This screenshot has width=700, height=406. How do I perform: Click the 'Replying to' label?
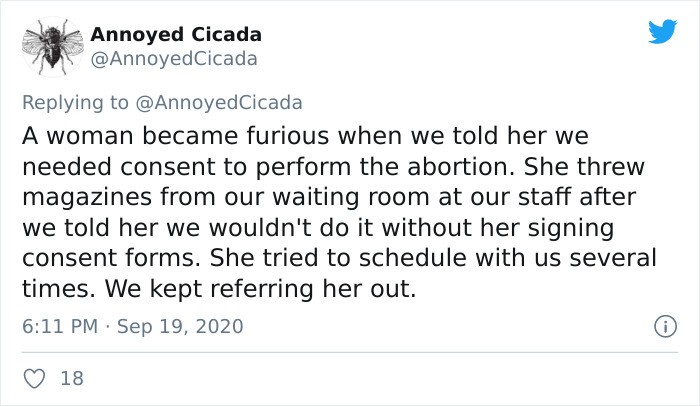pos(75,102)
